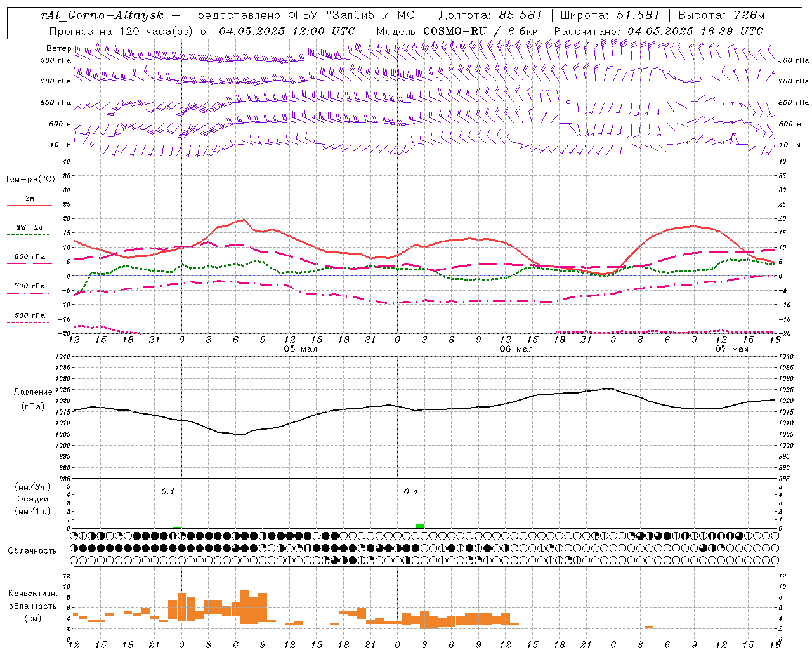Viewport: 812px width, 650px height.
Task: Click the dotted 500 гПа temperature legend line
Action: pyautogui.click(x=29, y=322)
